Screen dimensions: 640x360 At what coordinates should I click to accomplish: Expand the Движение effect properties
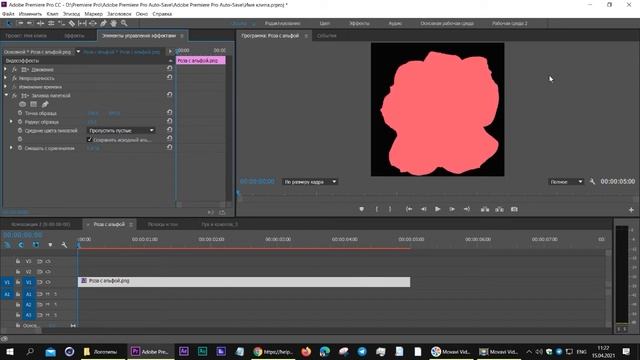coord(5,69)
